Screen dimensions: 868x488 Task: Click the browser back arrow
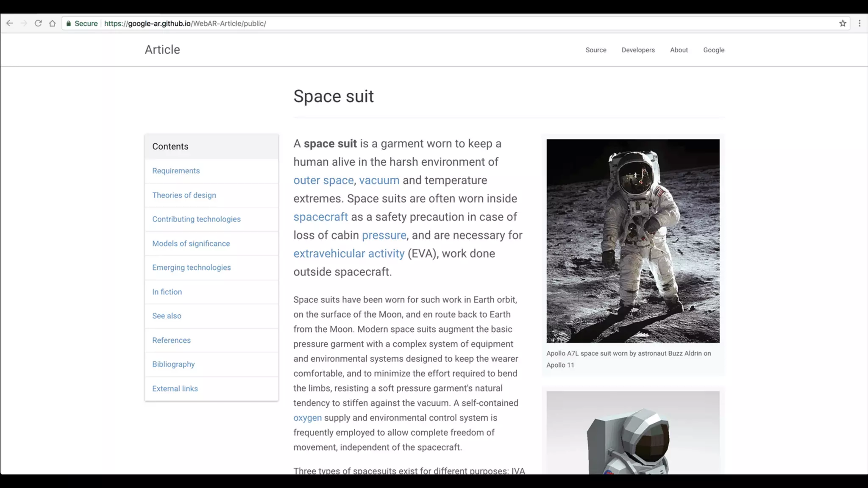tap(9, 23)
